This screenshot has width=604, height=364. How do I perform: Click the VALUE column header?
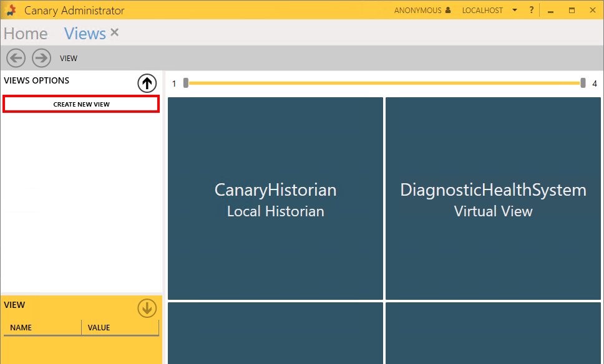[x=99, y=328]
